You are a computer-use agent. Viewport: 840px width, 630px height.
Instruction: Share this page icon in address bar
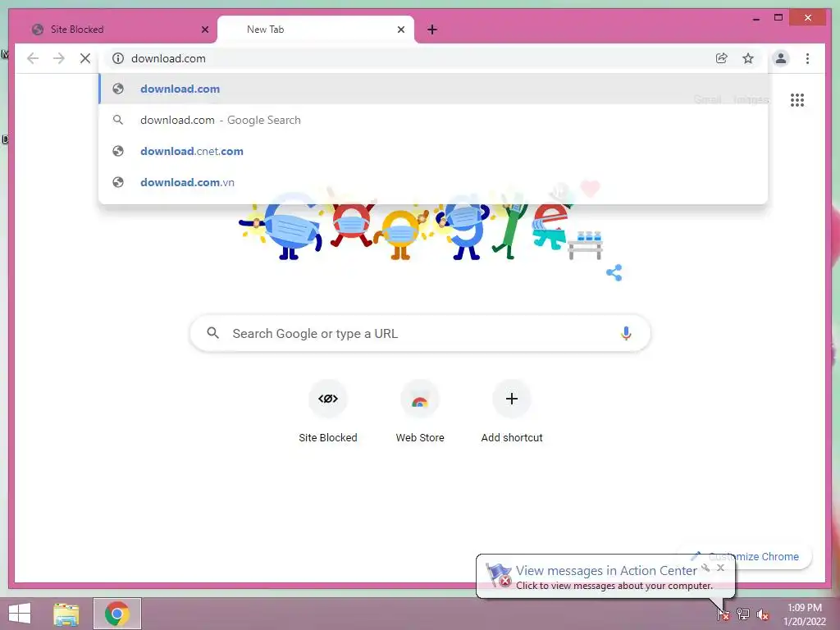[x=722, y=58]
